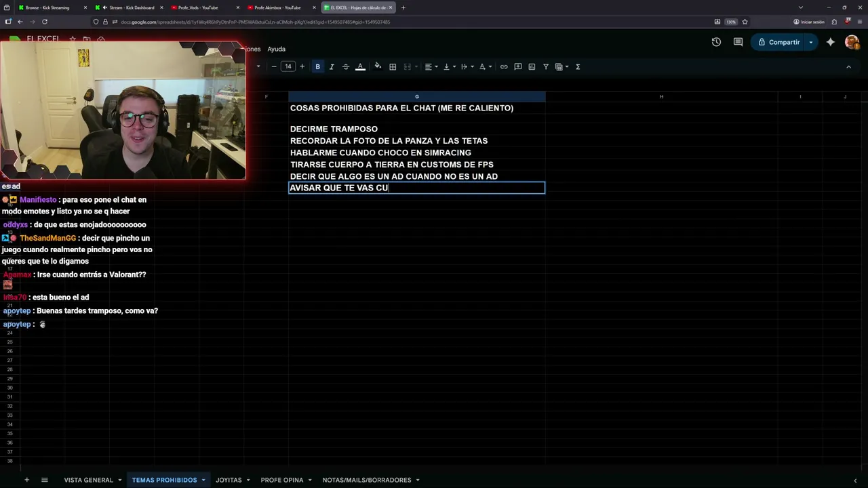Expand JOYITAS tab dropdown arrow
Viewport: 868px width, 488px height.
[248, 480]
